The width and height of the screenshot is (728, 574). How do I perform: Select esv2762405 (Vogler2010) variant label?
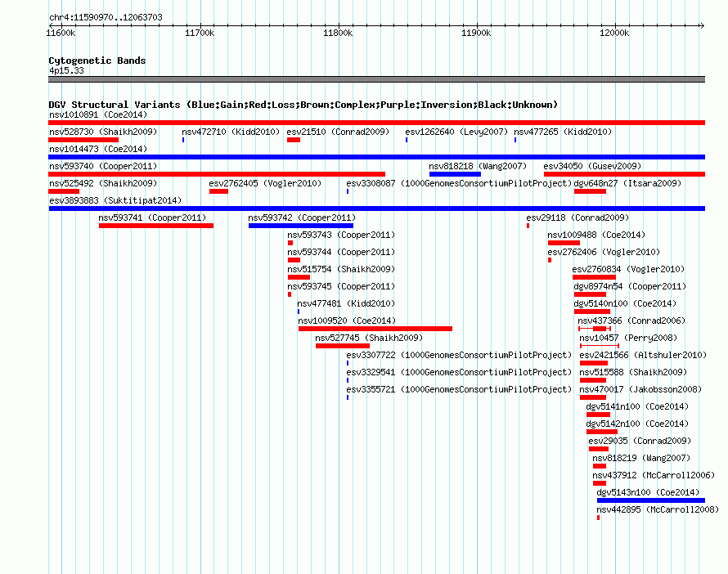pyautogui.click(x=265, y=183)
